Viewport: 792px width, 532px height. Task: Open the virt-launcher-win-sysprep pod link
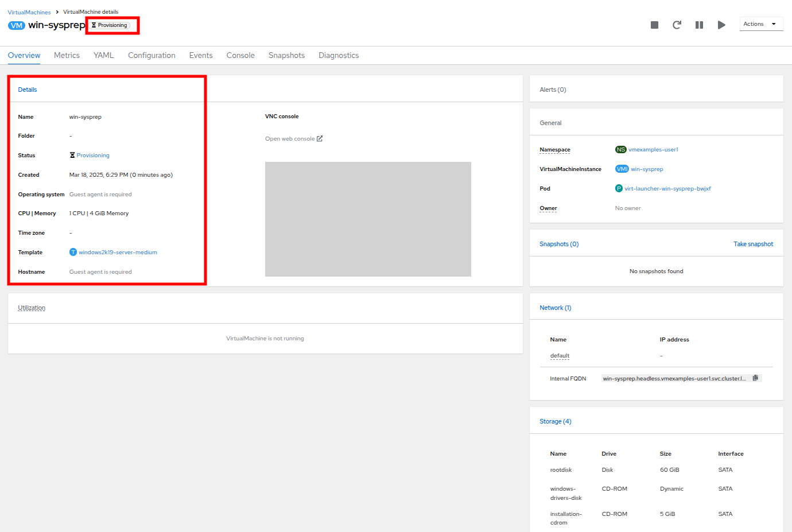click(667, 189)
